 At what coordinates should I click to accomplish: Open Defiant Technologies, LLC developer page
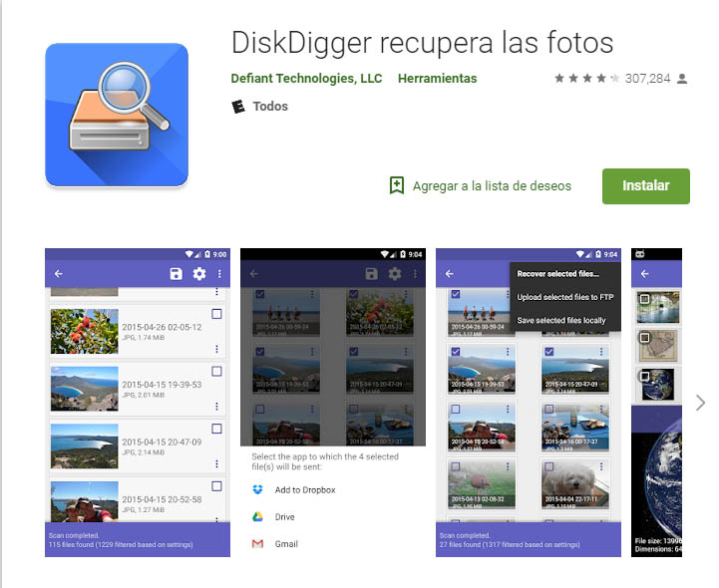pyautogui.click(x=306, y=79)
